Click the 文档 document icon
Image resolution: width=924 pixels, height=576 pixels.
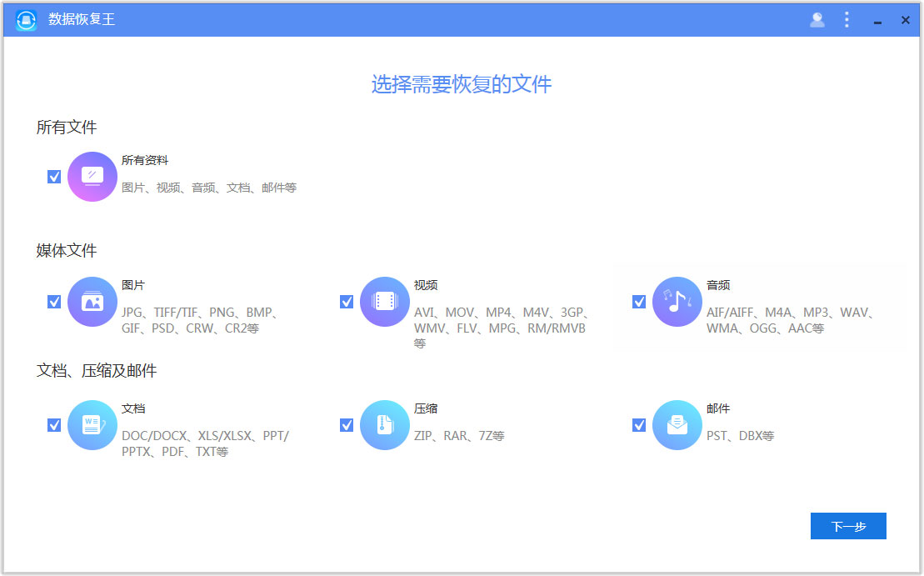(x=92, y=424)
